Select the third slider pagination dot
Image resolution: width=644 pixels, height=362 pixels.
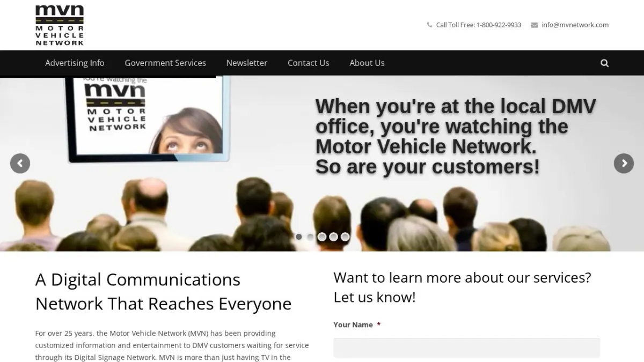pyautogui.click(x=322, y=237)
